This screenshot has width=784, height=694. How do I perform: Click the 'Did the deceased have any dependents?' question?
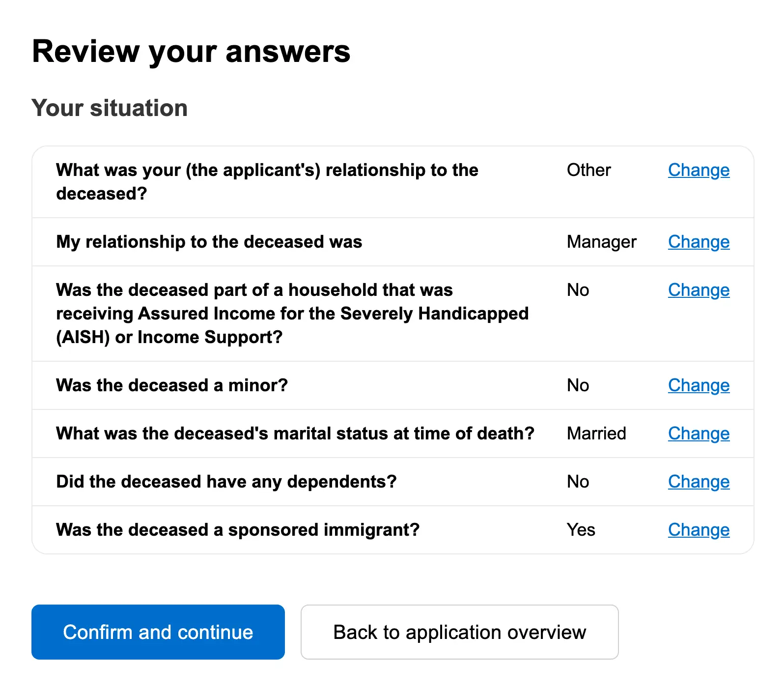(x=226, y=482)
